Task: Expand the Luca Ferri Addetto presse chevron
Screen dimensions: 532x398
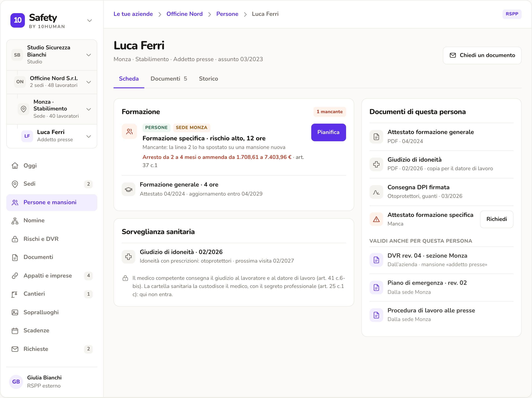Action: (x=88, y=136)
